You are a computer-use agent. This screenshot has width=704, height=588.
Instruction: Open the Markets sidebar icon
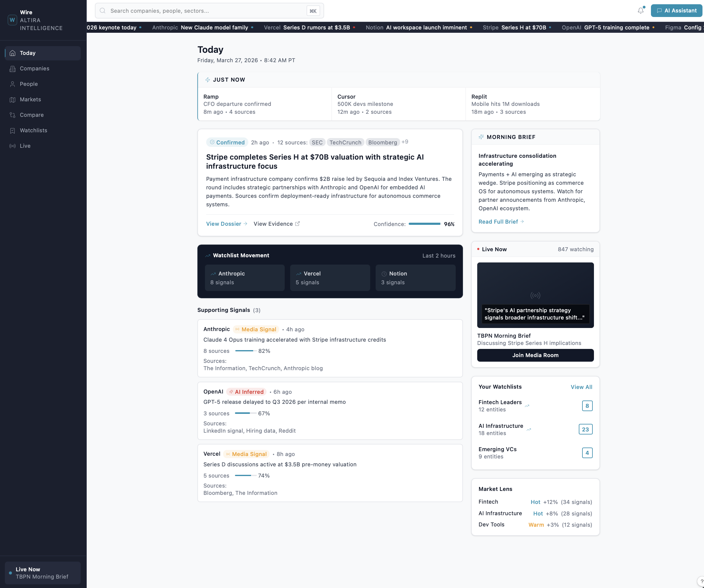click(12, 99)
